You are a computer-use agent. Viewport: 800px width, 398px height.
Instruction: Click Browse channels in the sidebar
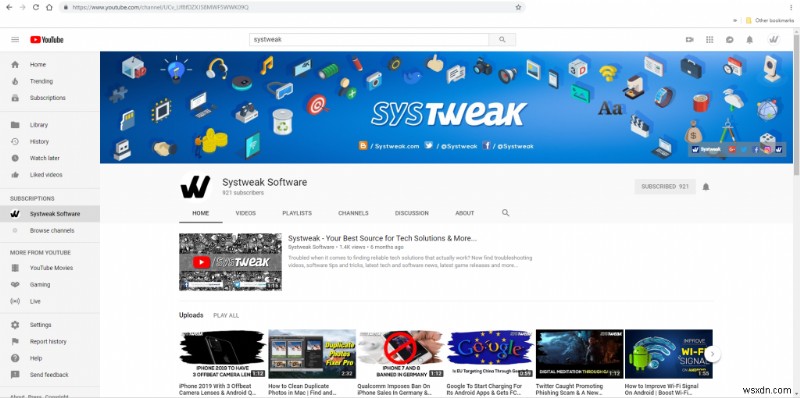pos(50,231)
